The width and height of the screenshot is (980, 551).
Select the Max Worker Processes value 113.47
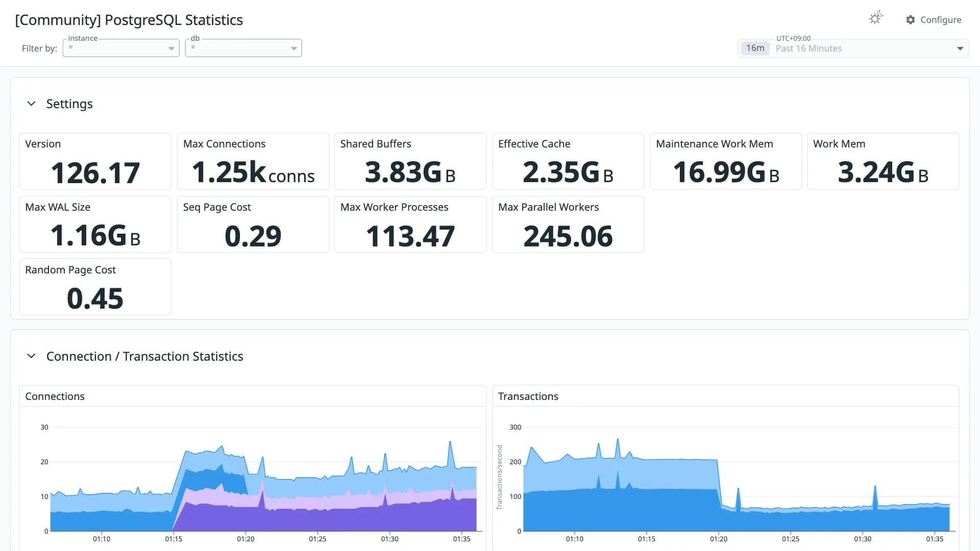click(410, 236)
